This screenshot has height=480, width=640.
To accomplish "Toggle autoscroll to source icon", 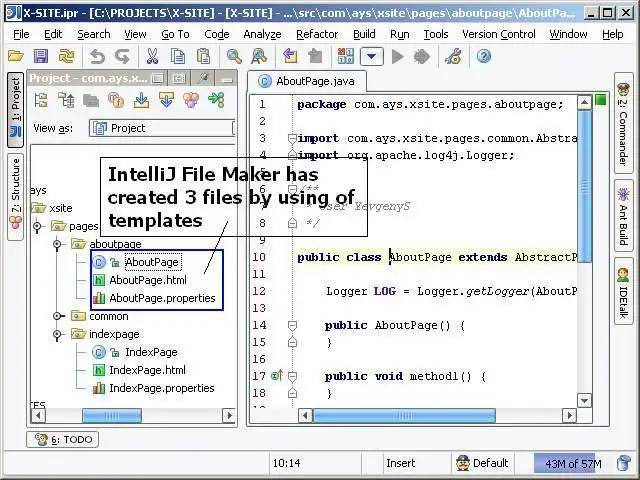I will tap(141, 100).
